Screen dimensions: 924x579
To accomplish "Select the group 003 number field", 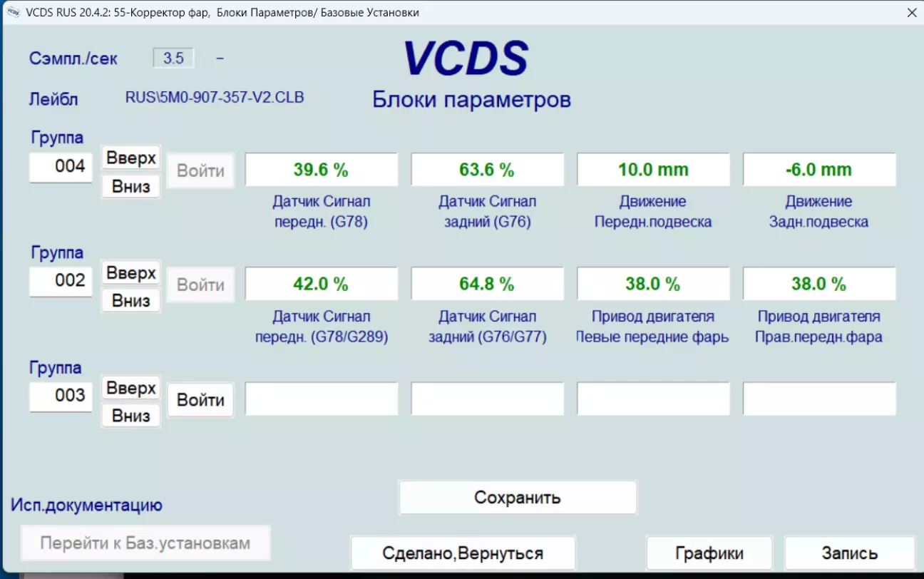I will pyautogui.click(x=61, y=396).
